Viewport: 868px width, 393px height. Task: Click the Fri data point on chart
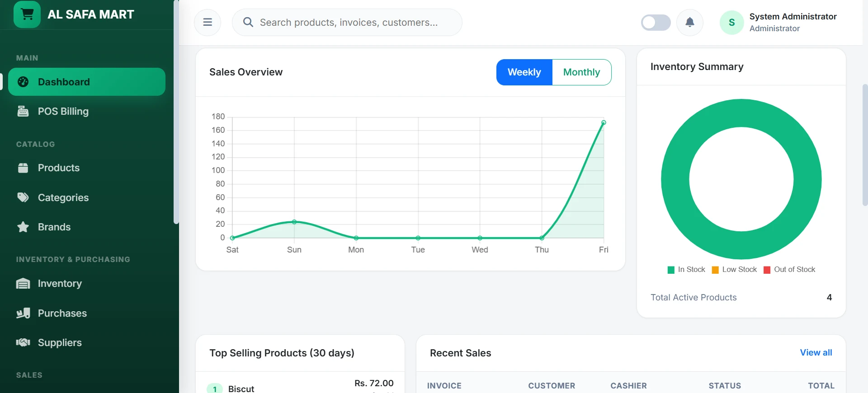click(x=604, y=122)
